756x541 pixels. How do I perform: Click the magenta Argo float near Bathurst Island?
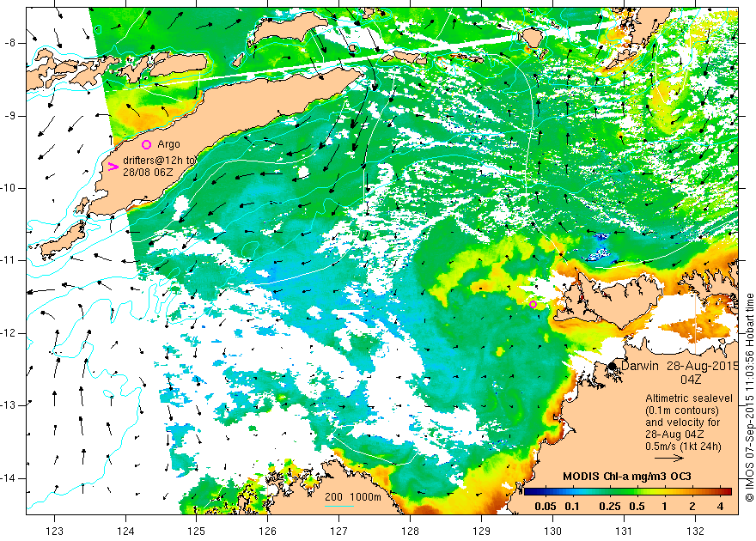[533, 304]
